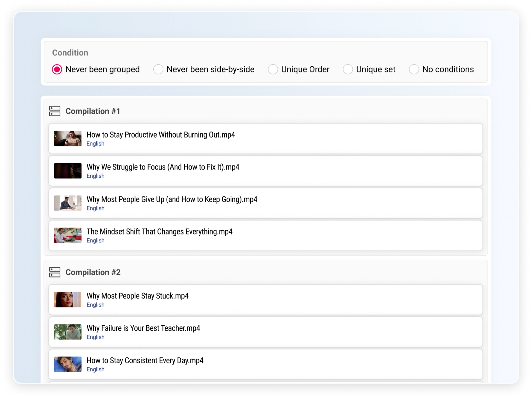
Task: Enable the No conditions option
Action: point(414,69)
